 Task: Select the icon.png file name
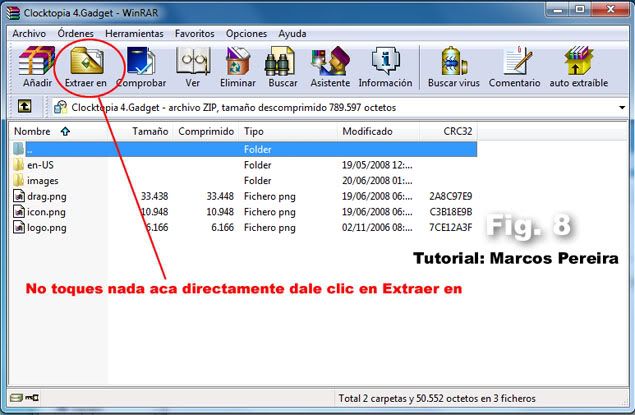click(46, 212)
